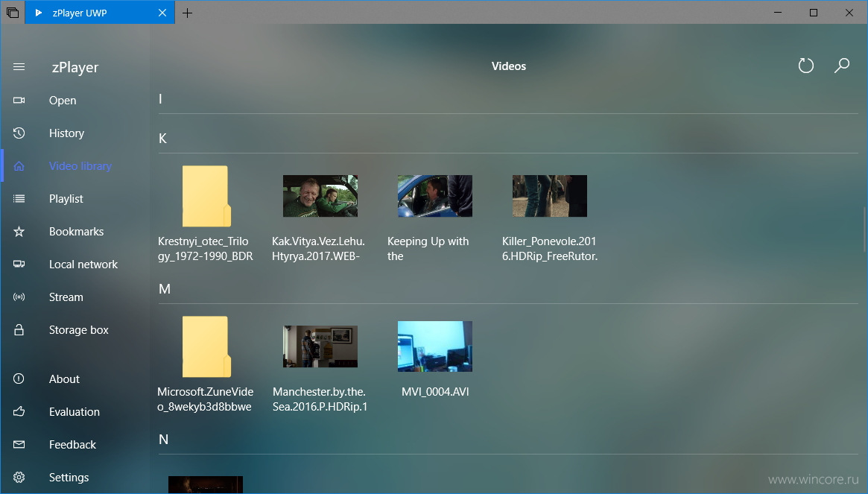Click the Bookmarks star icon
The image size is (868, 494).
tap(19, 232)
